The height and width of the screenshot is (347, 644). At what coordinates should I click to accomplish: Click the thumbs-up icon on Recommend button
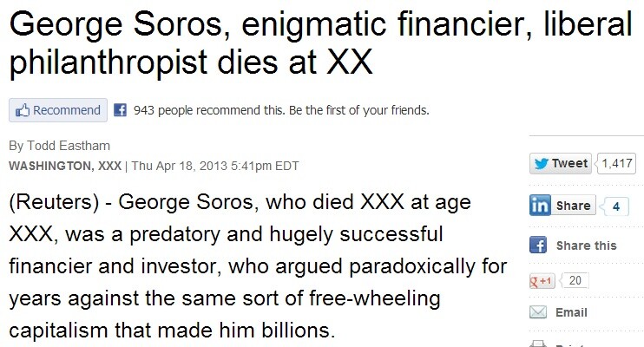pyautogui.click(x=23, y=110)
